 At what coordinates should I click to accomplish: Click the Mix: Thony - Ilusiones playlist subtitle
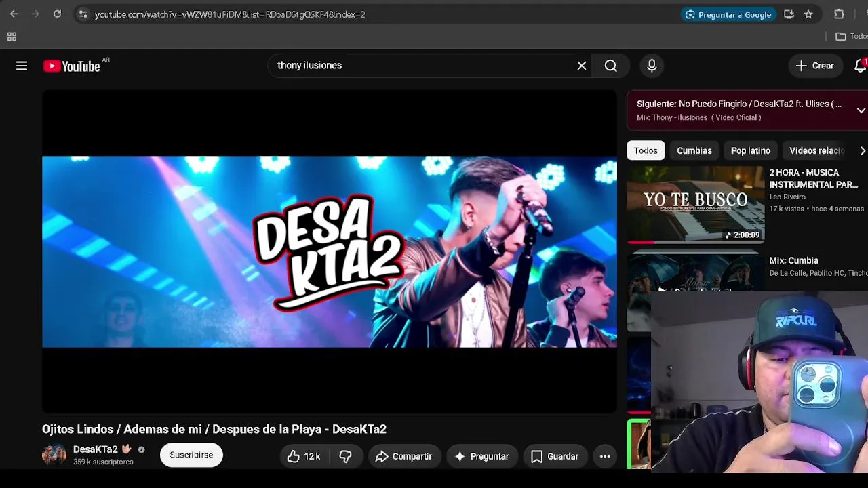(699, 117)
